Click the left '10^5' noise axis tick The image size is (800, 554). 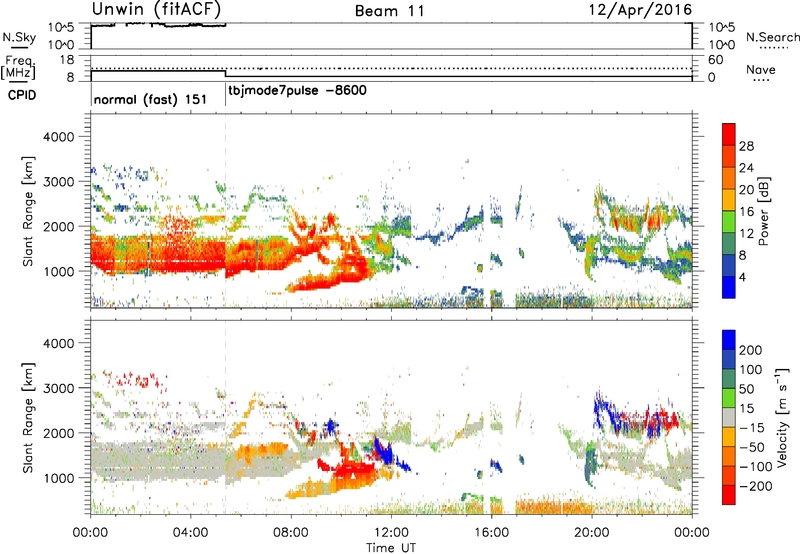pos(61,27)
